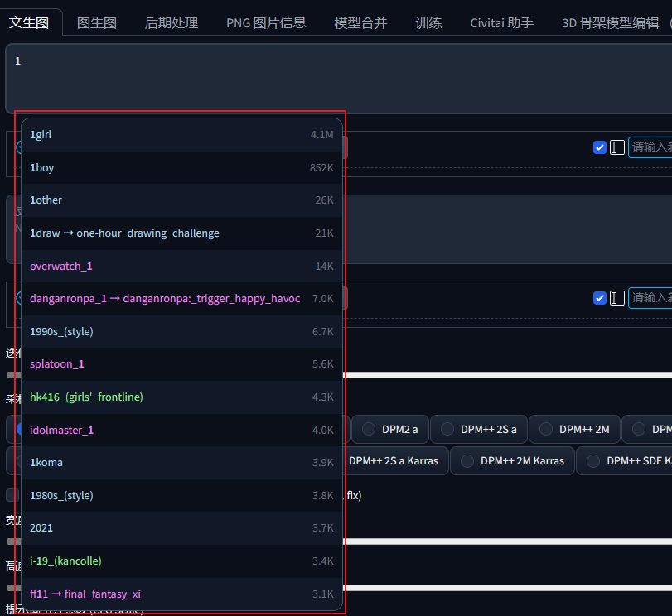Choose the 1other suggestion
This screenshot has height=616, width=672.
pos(181,200)
